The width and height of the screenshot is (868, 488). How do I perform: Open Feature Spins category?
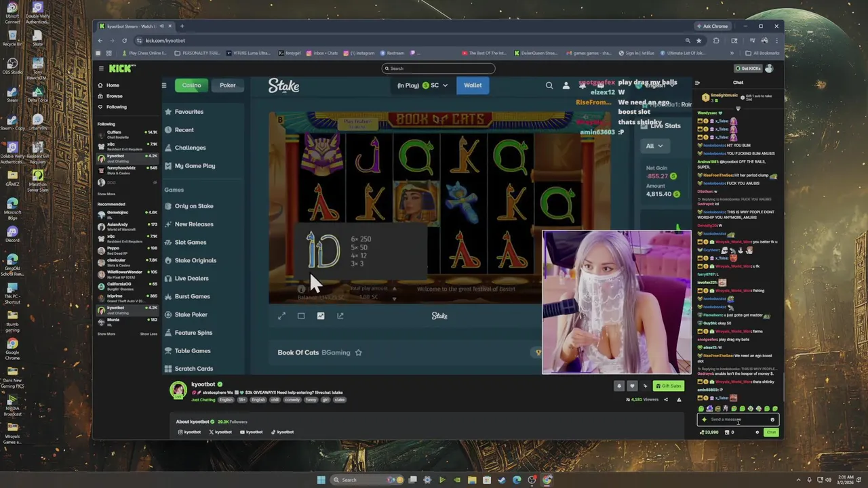[193, 333]
